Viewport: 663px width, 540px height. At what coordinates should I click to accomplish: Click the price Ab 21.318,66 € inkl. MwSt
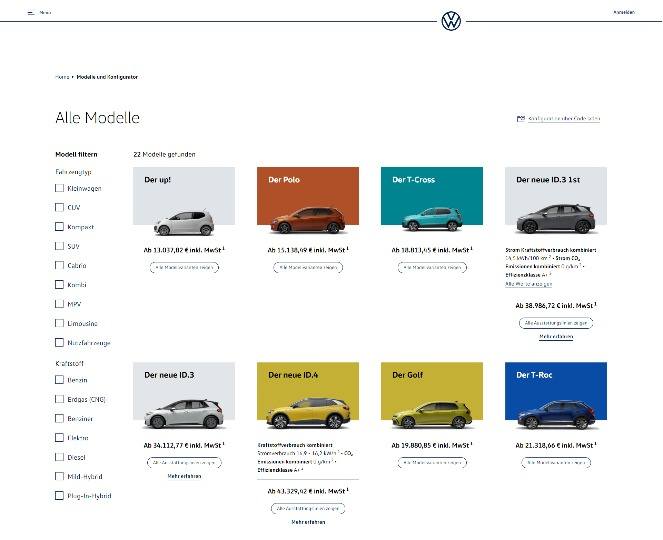coord(556,445)
